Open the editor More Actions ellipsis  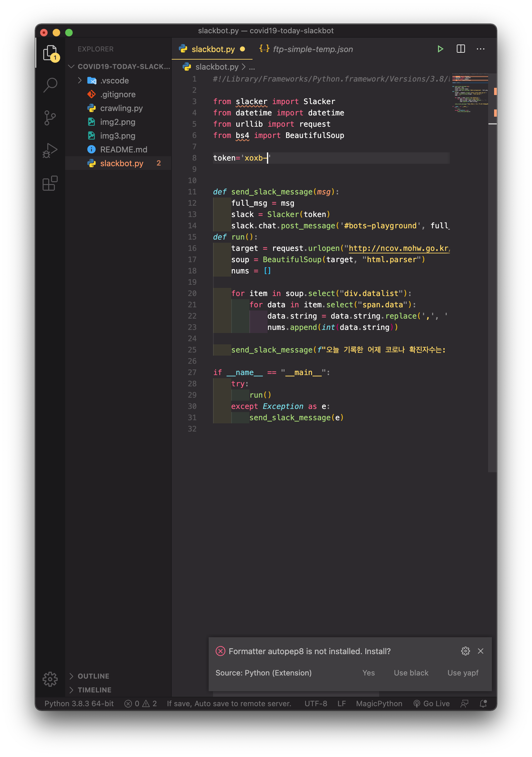pos(480,49)
